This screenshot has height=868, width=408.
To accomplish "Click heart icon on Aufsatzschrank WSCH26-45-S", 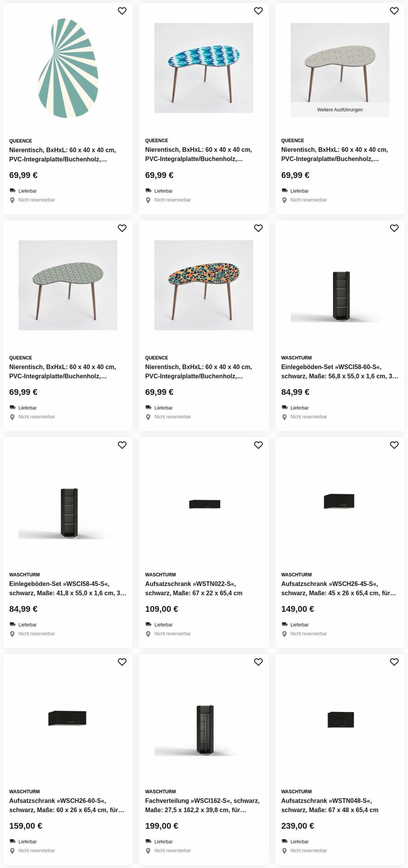I will tap(394, 445).
